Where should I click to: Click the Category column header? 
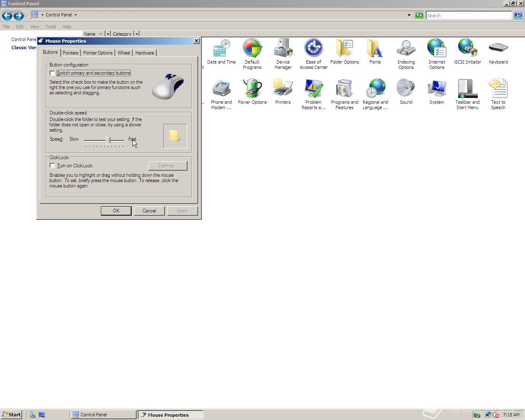(x=122, y=34)
